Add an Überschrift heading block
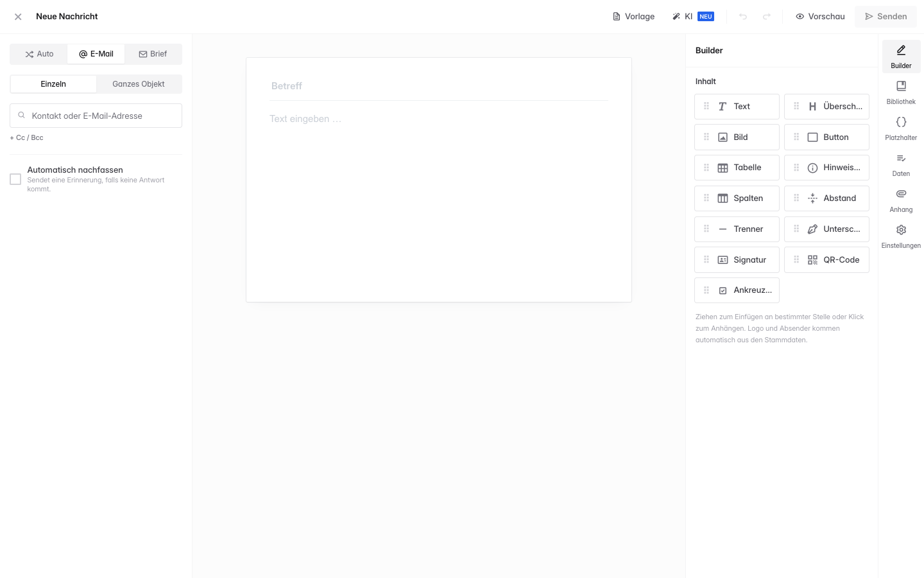This screenshot has height=578, width=924. 826,107
